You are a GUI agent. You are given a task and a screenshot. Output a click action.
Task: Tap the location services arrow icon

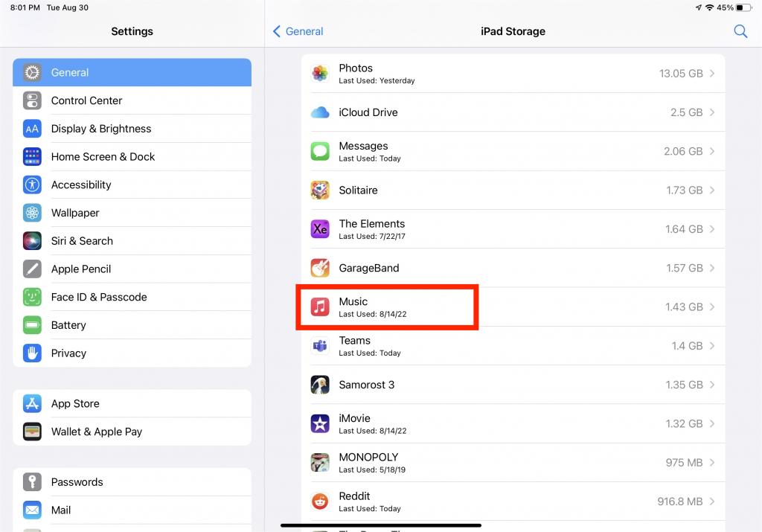[698, 7]
